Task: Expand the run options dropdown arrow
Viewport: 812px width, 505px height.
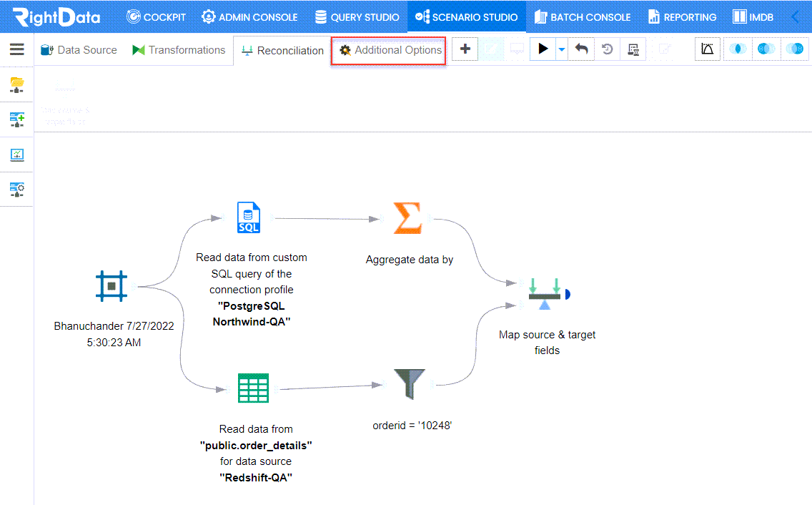Action: pyautogui.click(x=562, y=50)
